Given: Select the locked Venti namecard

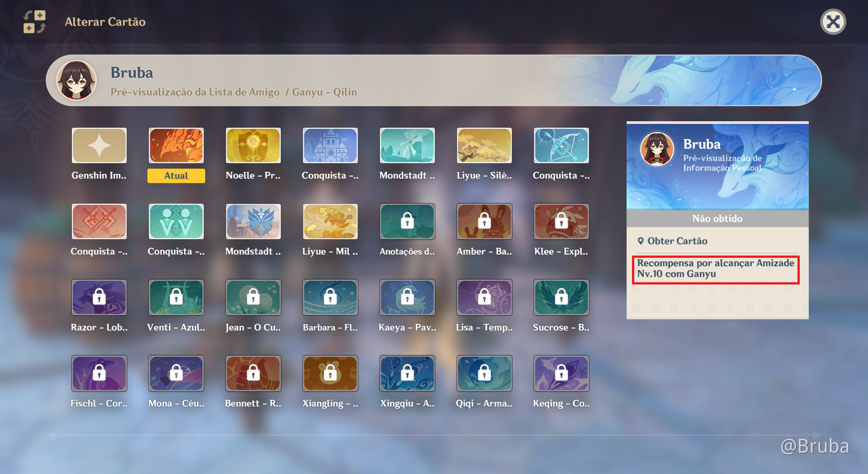Looking at the screenshot, I should pos(176,297).
